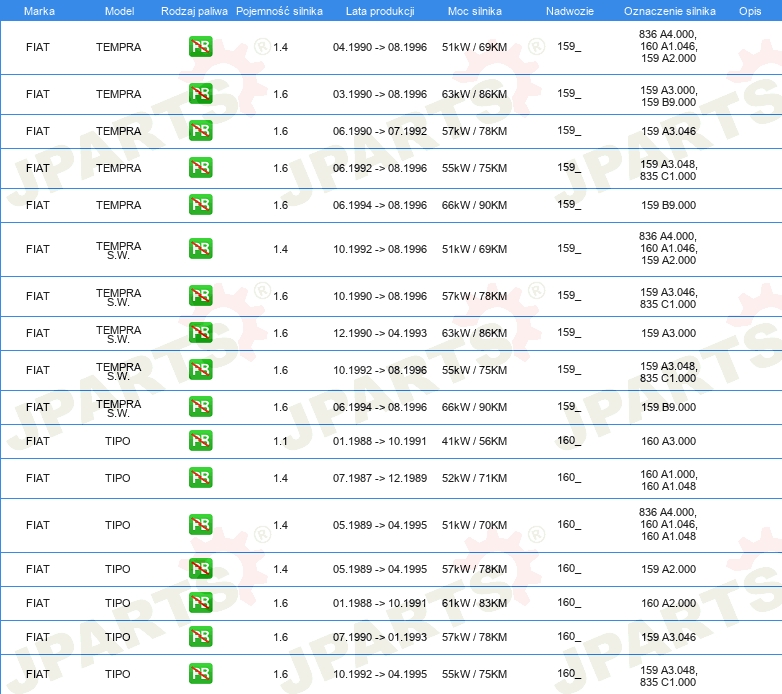The image size is (782, 694).
Task: Click fuel icon in Tempra 66kW / 90KM row
Action: pyautogui.click(x=200, y=204)
